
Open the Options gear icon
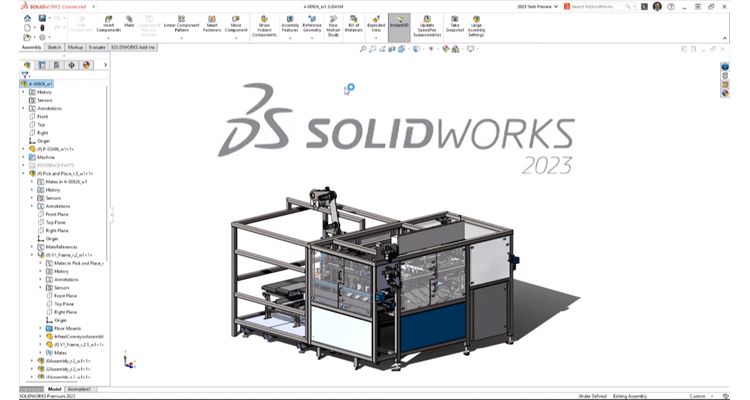click(42, 37)
